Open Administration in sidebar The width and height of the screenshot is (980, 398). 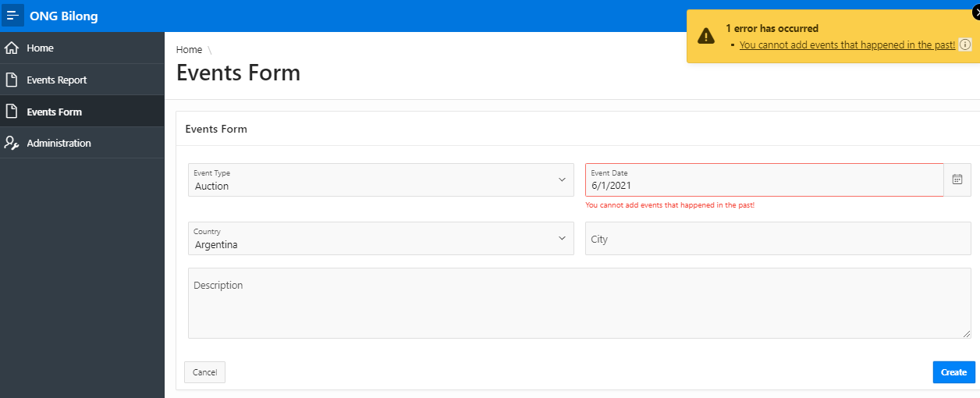click(x=82, y=143)
